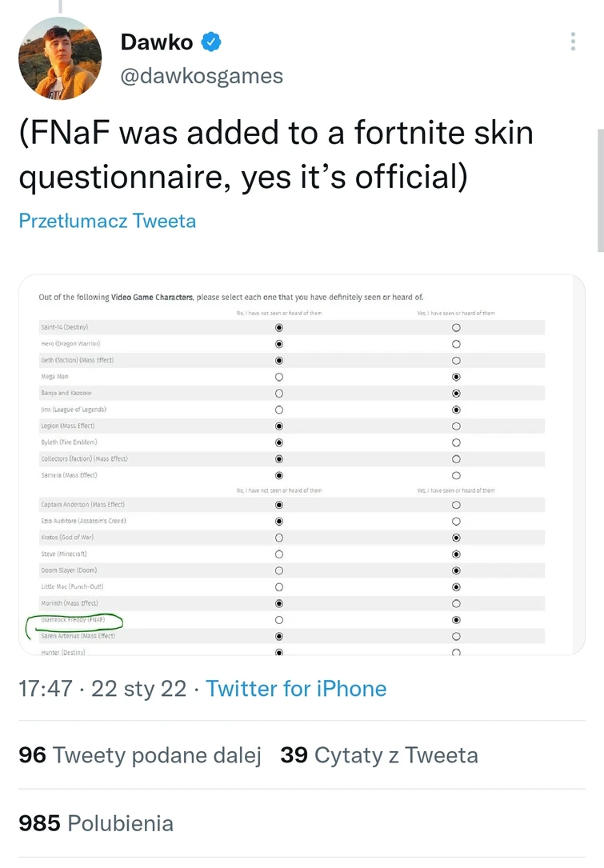Select Yes radio for Mega Man

coord(456,377)
